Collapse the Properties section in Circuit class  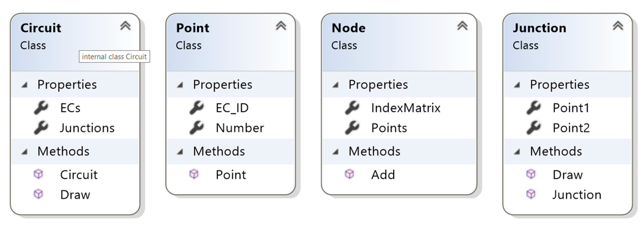point(24,85)
